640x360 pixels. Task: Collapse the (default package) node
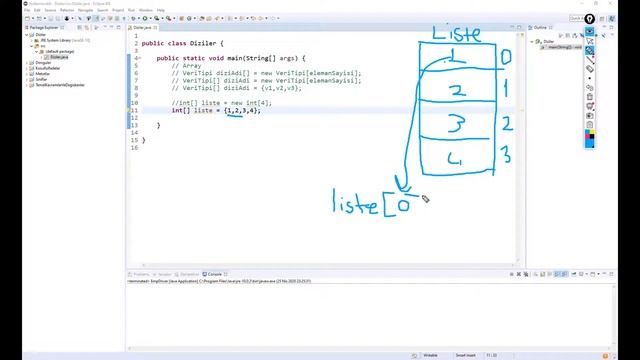click(37, 51)
